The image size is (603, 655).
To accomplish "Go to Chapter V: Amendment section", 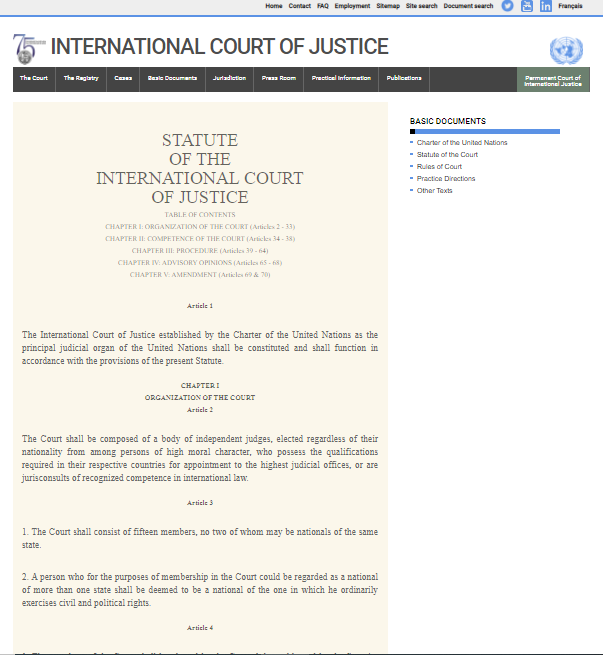I will click(199, 274).
